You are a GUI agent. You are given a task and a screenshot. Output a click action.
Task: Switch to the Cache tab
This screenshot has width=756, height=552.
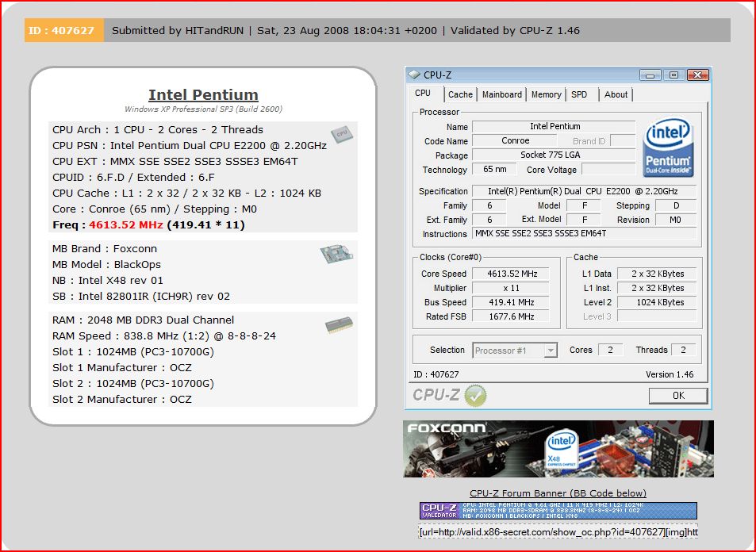460,94
